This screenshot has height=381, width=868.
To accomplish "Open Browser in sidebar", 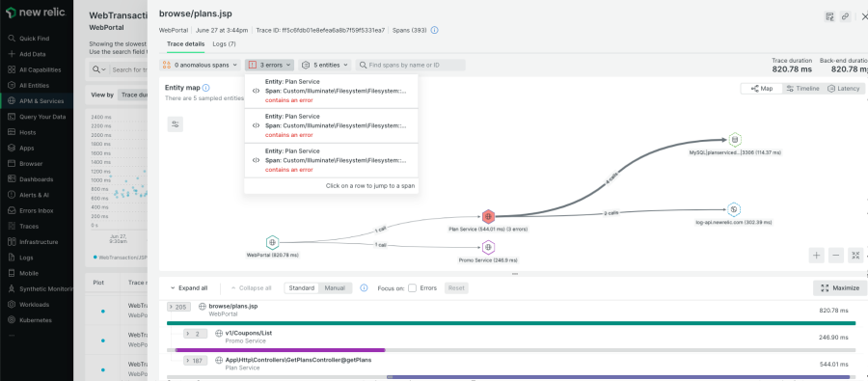I will pos(31,164).
